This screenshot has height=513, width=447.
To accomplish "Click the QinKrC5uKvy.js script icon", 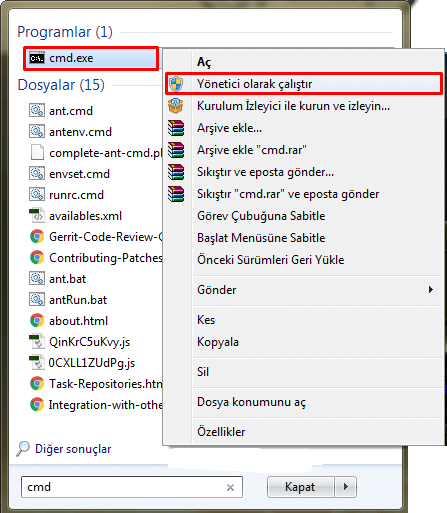I will [37, 342].
